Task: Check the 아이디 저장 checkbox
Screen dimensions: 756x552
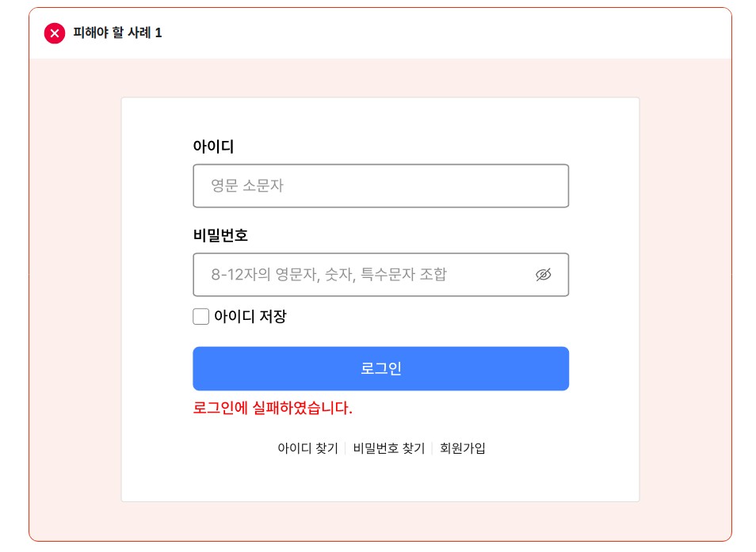Action: (x=201, y=317)
